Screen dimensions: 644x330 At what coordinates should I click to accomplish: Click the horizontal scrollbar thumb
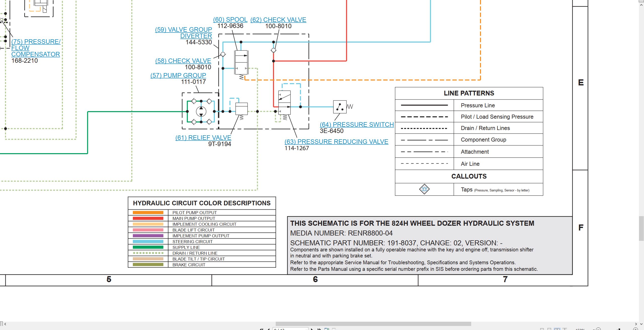pos(373,324)
